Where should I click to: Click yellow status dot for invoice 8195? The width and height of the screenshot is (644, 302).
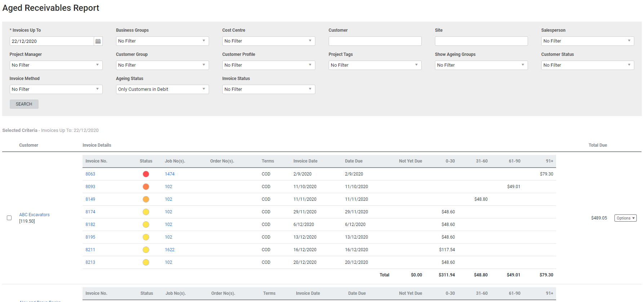pos(146,237)
